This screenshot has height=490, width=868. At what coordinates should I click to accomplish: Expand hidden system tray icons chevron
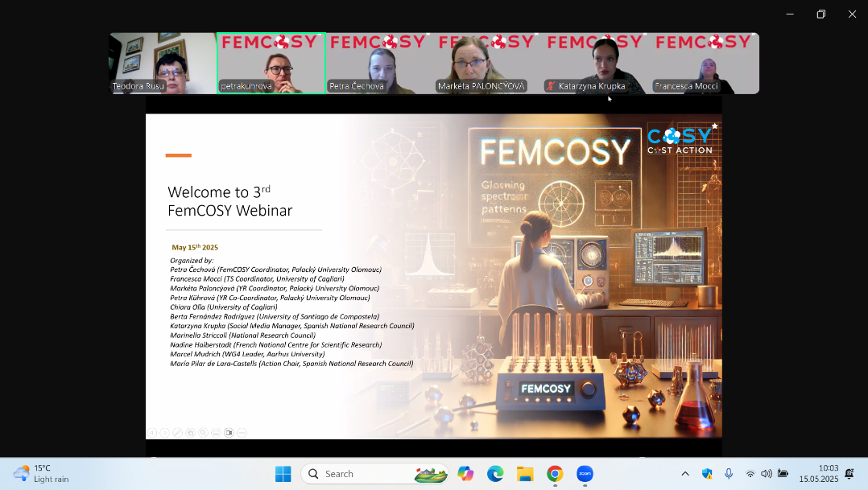pyautogui.click(x=685, y=474)
